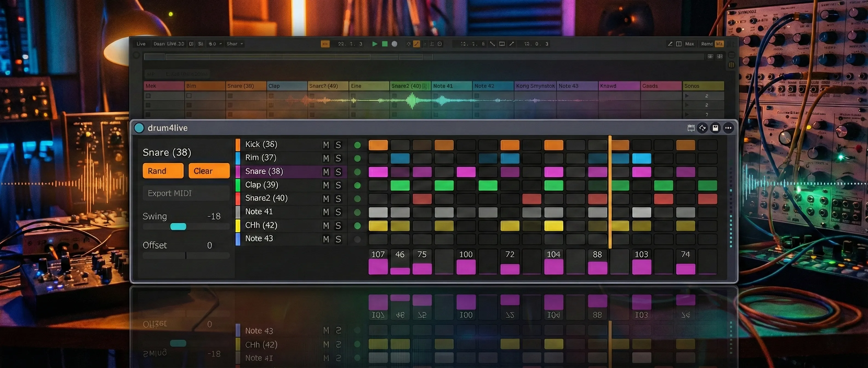
Task: Click the orange tempo box left of 22.3.3
Action: coord(325,44)
